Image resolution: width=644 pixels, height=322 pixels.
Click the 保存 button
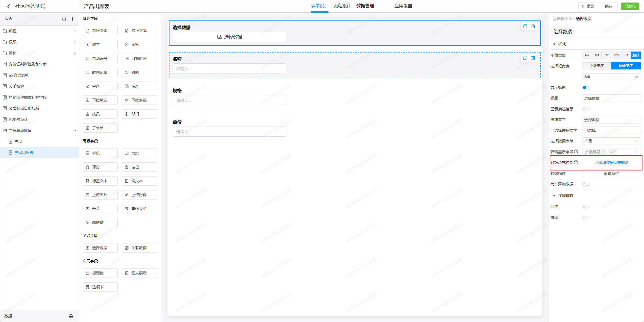[x=608, y=6]
